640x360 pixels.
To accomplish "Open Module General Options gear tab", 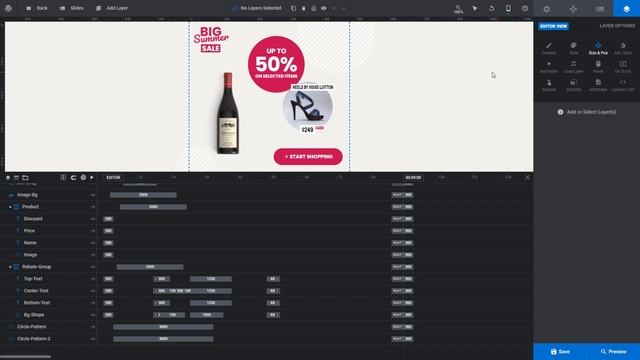I will [547, 9].
